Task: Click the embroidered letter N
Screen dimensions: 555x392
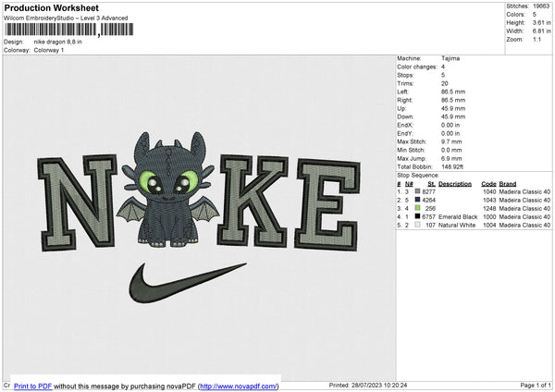Action: [x=77, y=203]
